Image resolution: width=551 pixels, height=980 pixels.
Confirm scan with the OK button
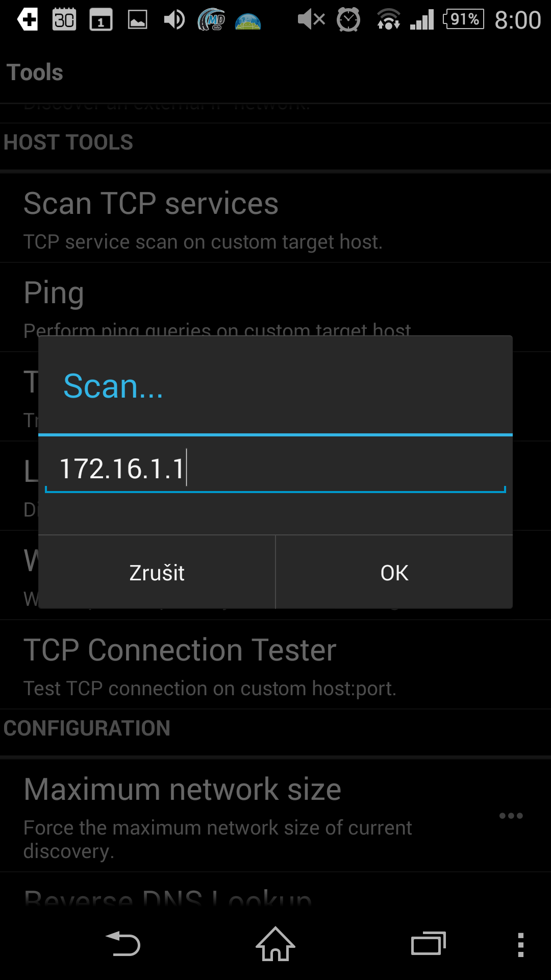click(x=394, y=572)
